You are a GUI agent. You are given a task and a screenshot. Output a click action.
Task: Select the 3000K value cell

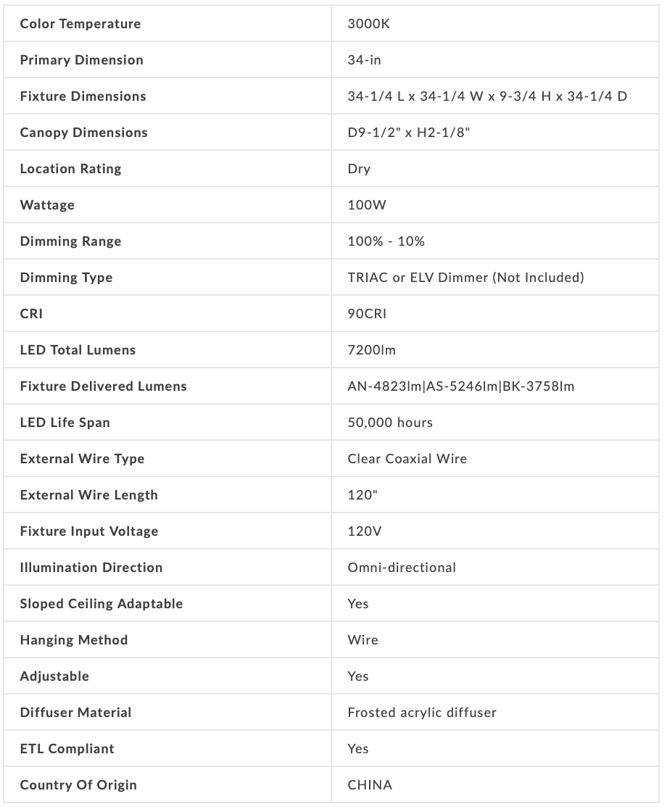point(370,24)
